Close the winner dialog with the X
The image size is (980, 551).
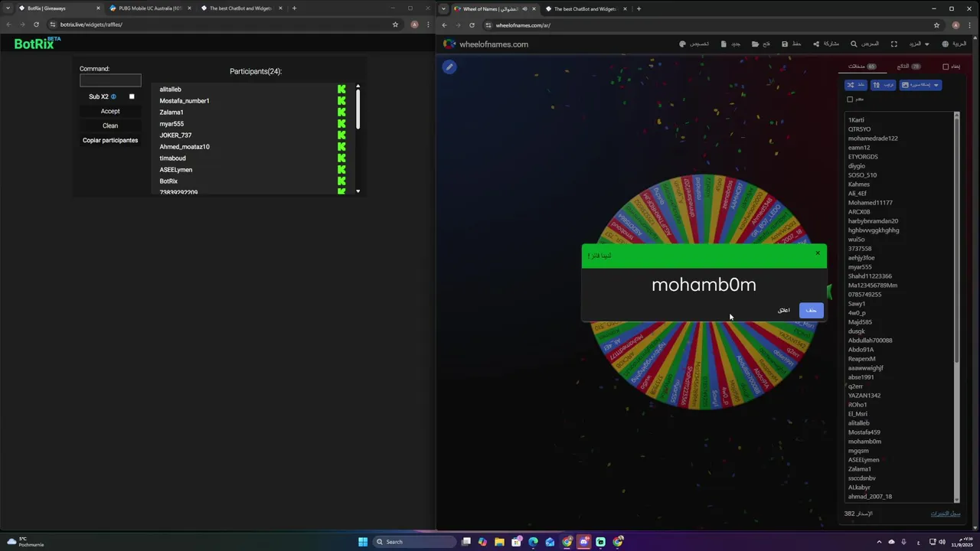point(817,253)
